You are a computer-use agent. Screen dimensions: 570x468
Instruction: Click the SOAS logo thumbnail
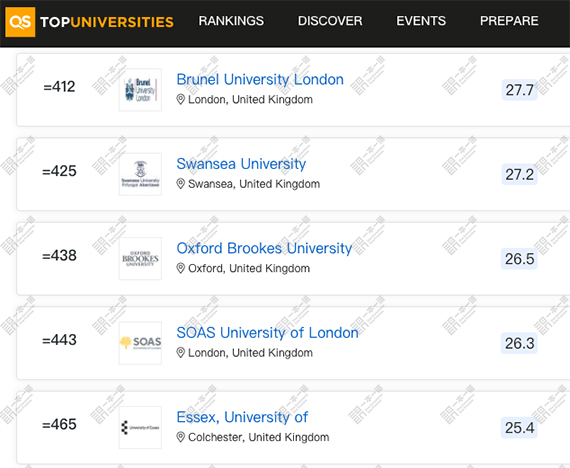click(140, 343)
